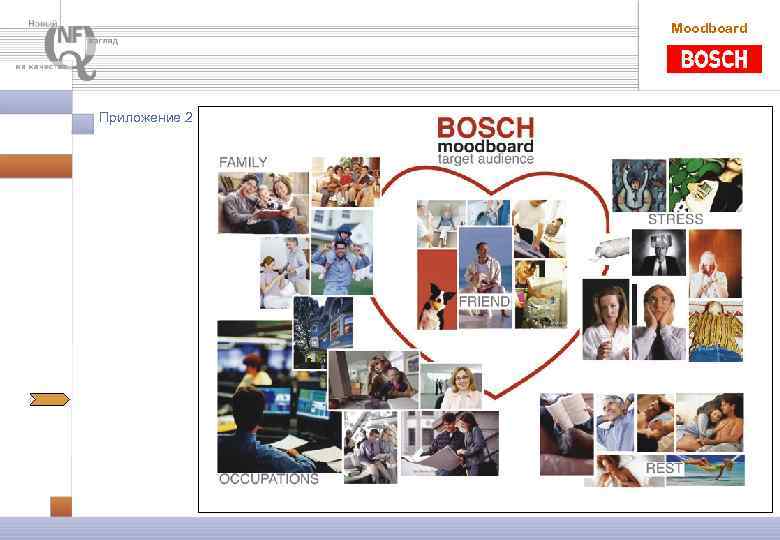Click the 'FRIEND' label
Viewport: 780px width, 540px height.
[485, 301]
